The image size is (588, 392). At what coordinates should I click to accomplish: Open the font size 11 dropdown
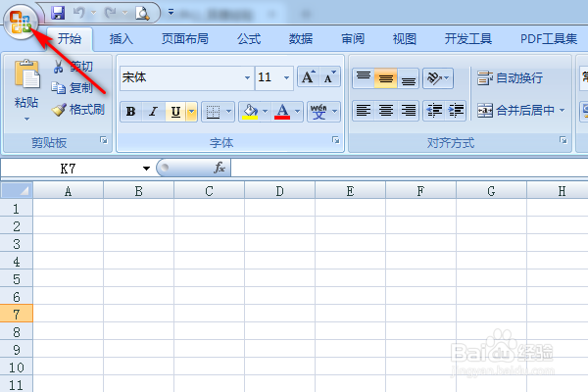point(286,77)
